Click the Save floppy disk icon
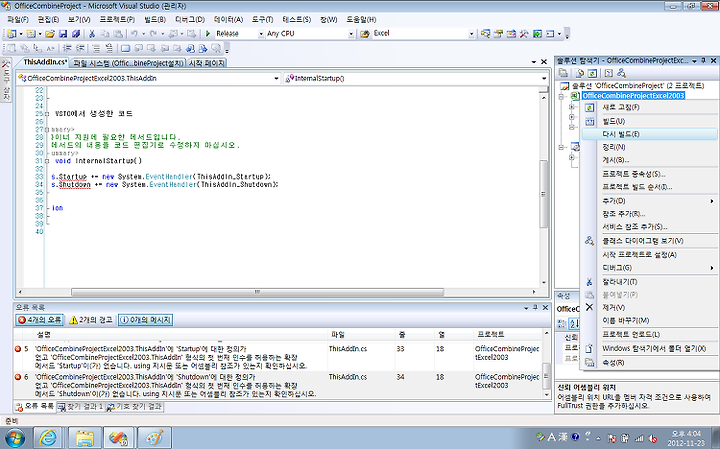720x449 pixels. pos(63,34)
